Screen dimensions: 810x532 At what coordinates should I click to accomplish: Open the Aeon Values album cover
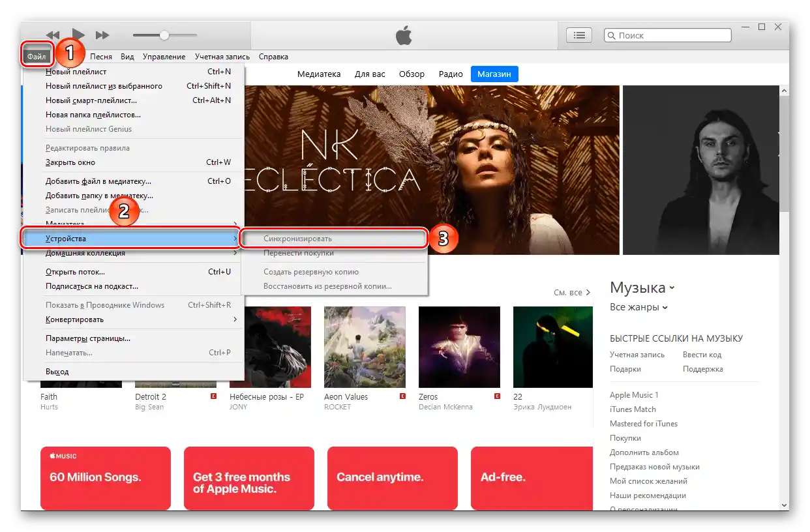click(x=365, y=347)
